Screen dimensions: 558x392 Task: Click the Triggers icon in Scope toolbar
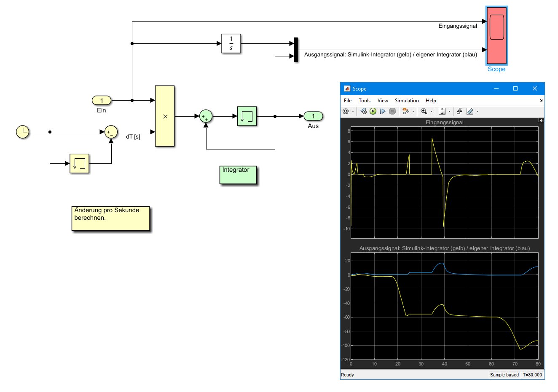click(459, 111)
